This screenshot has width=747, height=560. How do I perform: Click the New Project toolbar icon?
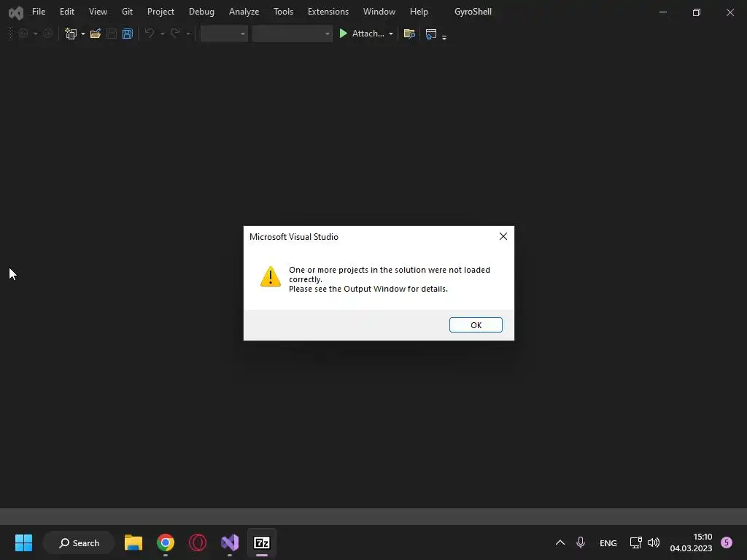pos(71,34)
